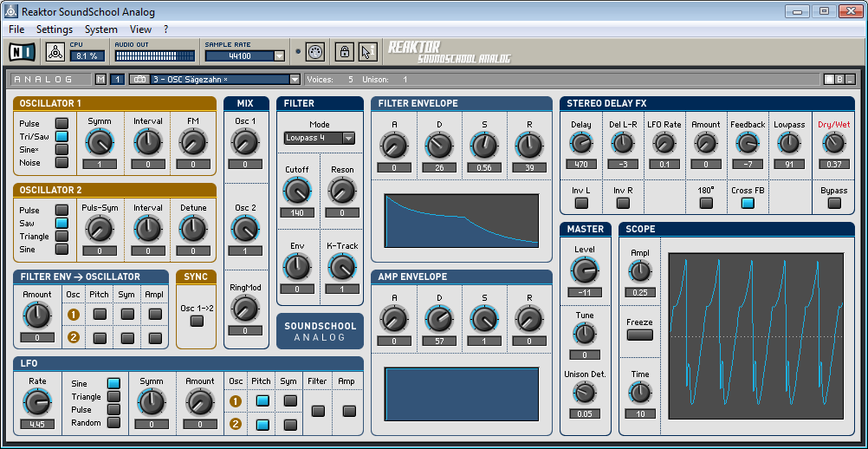Image resolution: width=868 pixels, height=449 pixels.
Task: Open the View menu
Action: pyautogui.click(x=140, y=29)
